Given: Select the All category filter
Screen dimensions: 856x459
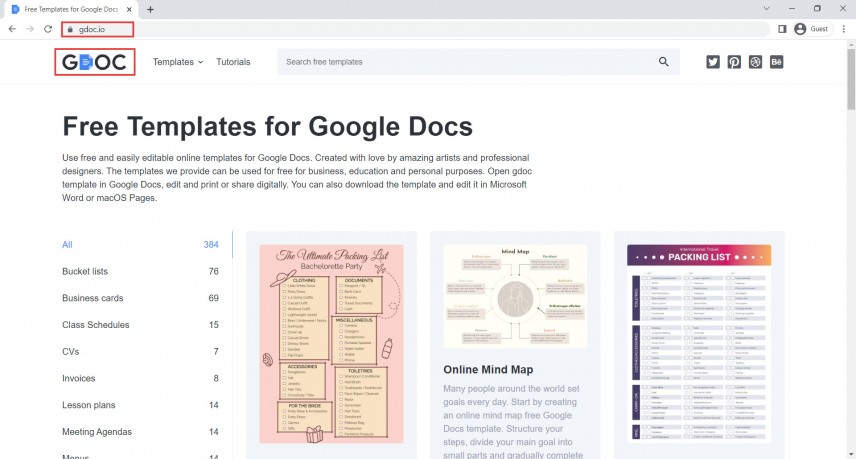Looking at the screenshot, I should click(67, 245).
